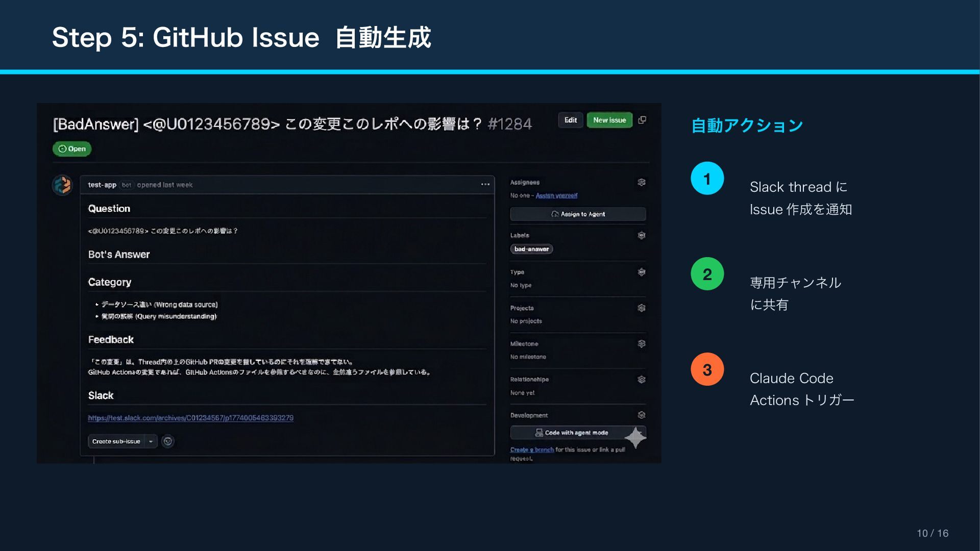The height and width of the screenshot is (551, 980).
Task: Select the bad-answer label tag
Action: [x=531, y=249]
